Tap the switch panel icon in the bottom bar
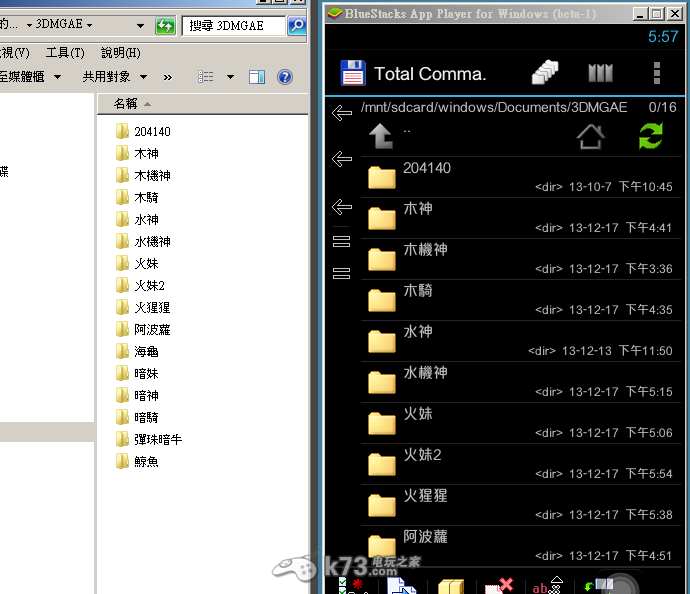Screen dimensions: 690x594 pos(598,586)
